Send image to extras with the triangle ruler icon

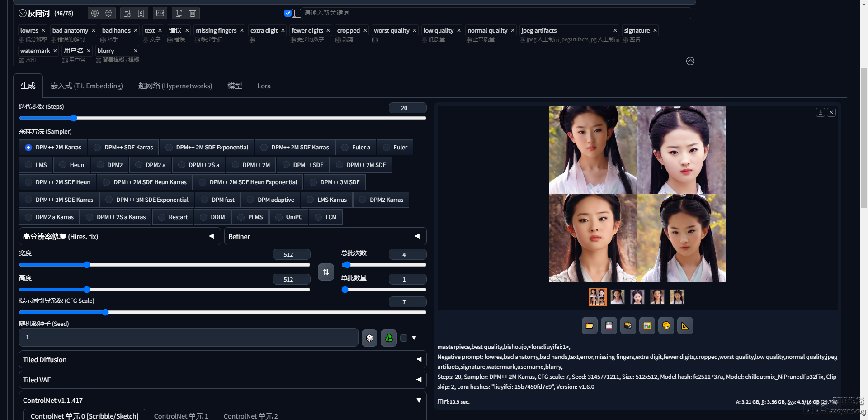[685, 325]
